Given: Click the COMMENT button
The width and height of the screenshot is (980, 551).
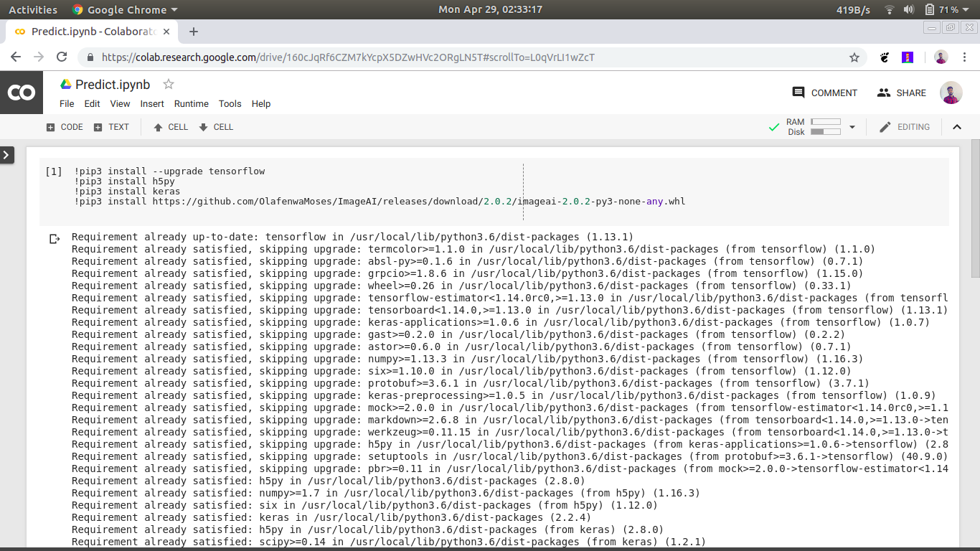Looking at the screenshot, I should (824, 93).
